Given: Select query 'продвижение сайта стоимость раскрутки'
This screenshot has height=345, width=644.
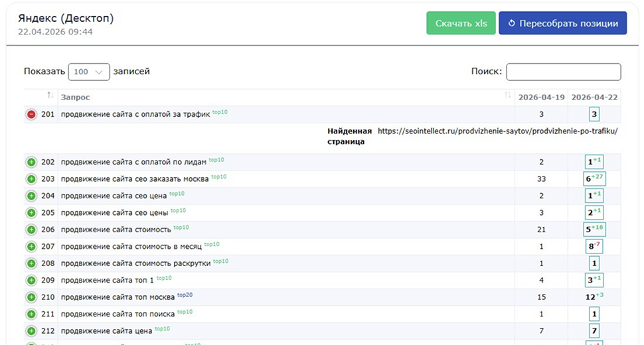Looking at the screenshot, I should pos(135,263).
